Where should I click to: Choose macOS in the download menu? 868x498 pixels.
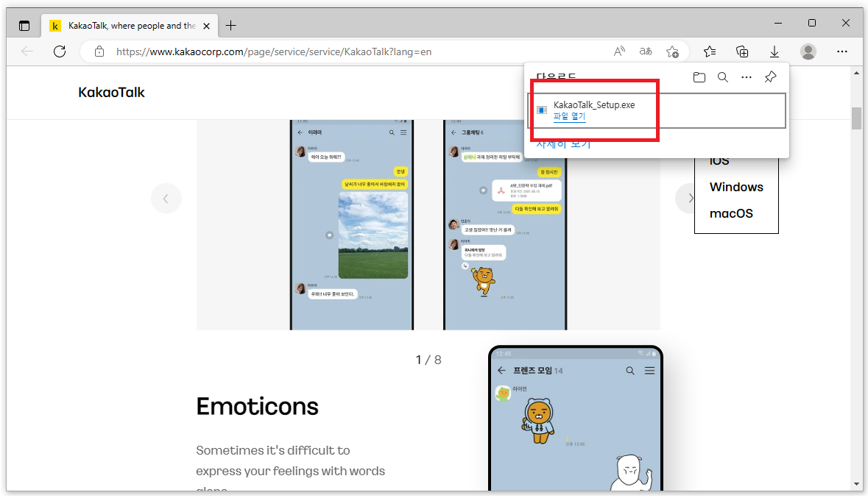pos(731,213)
